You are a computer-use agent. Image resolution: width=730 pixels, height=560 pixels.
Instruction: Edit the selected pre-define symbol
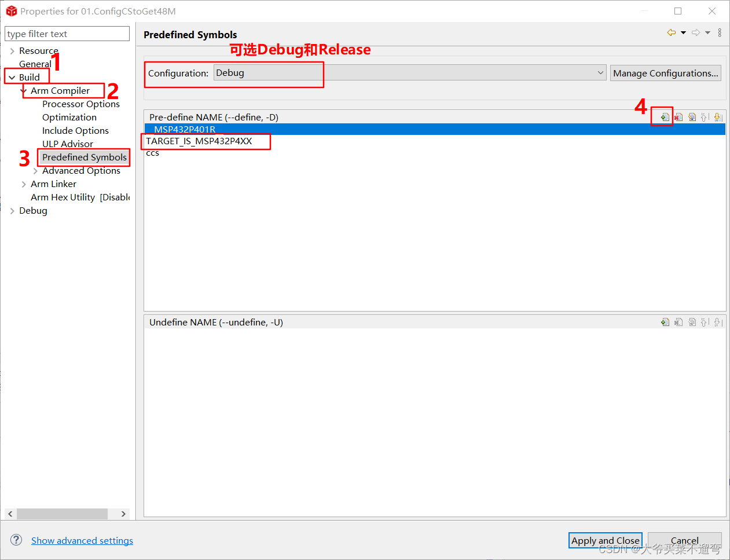tap(692, 116)
